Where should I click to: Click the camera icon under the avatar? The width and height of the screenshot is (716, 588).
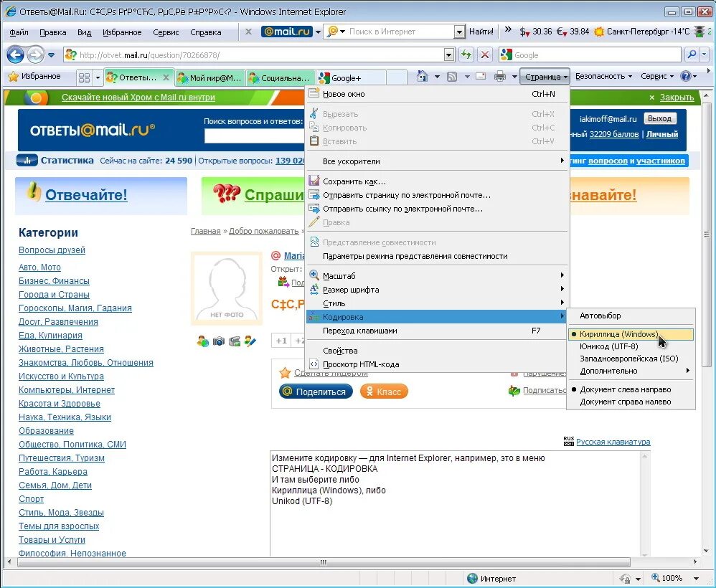coord(219,341)
